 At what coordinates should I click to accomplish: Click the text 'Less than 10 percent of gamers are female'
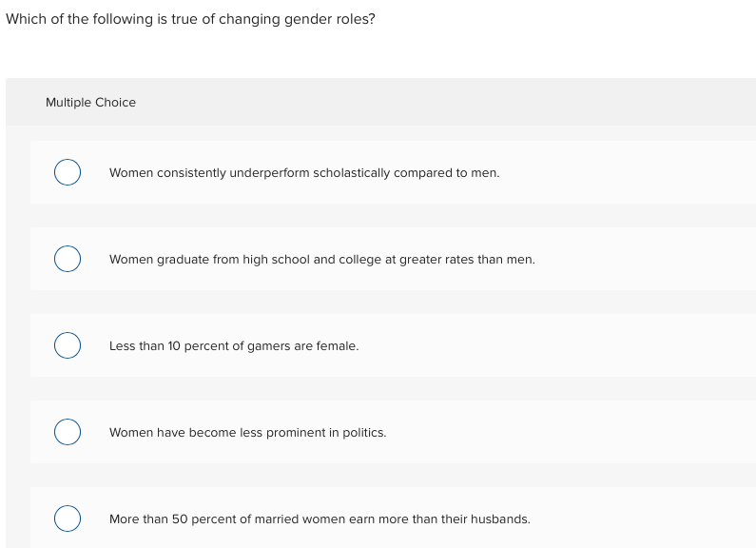pos(234,346)
